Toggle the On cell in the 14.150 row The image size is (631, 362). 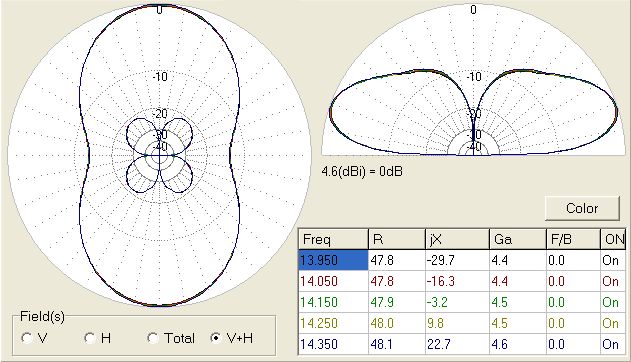click(613, 302)
